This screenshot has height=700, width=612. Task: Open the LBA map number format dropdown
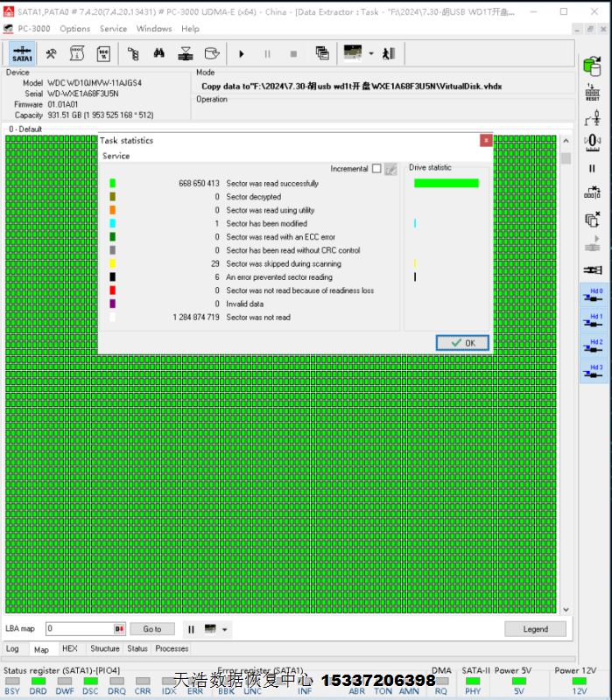coord(119,629)
